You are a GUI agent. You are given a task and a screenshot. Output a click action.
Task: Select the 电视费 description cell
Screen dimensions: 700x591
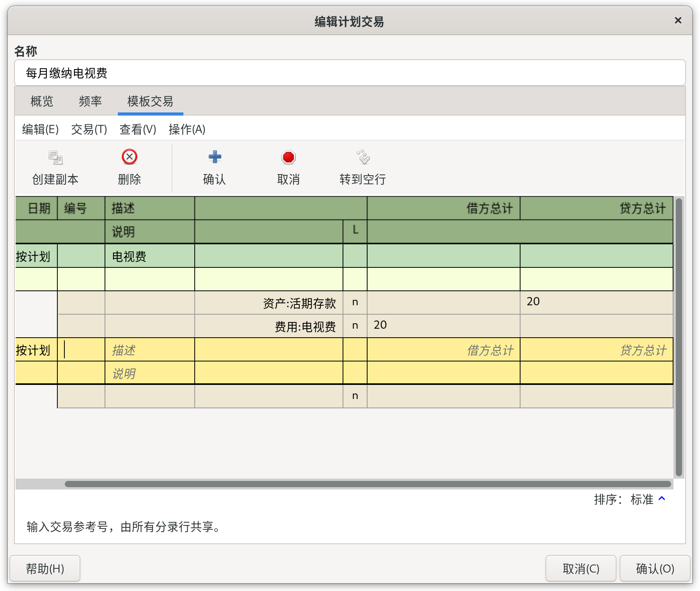[x=150, y=256]
